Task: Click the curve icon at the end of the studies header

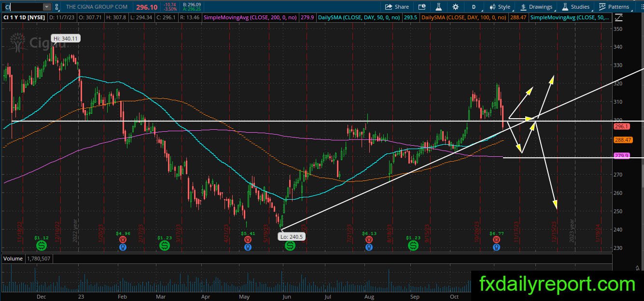Action: pyautogui.click(x=619, y=17)
